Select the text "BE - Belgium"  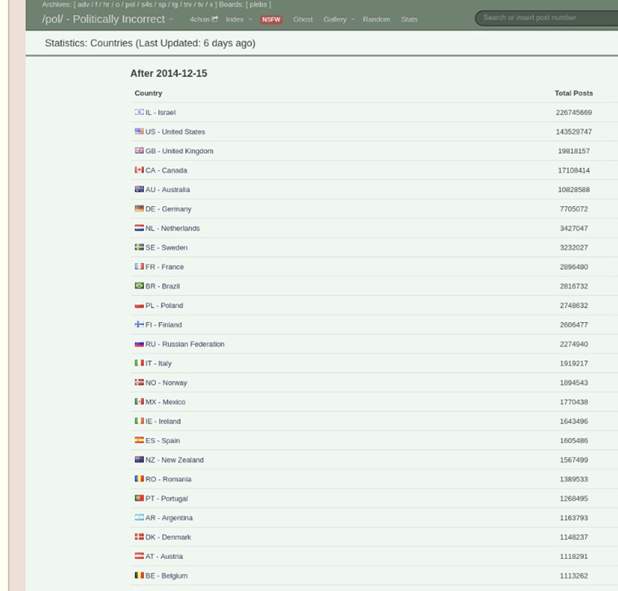[166, 576]
